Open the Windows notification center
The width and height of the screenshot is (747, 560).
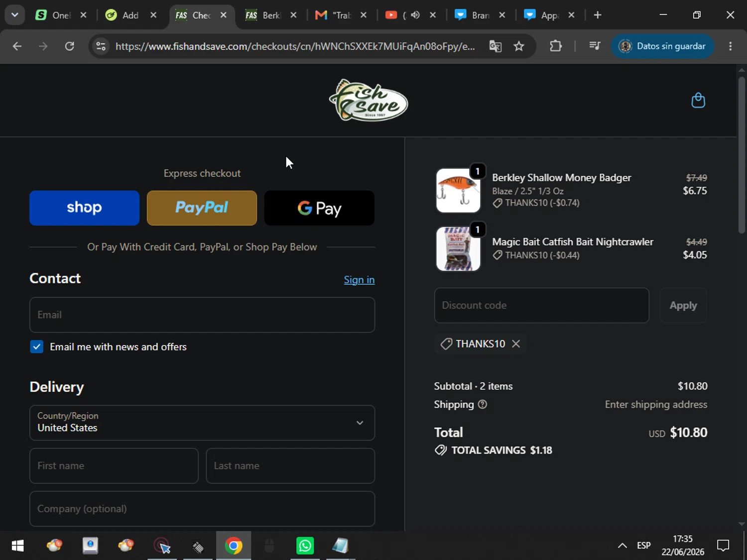tap(723, 546)
